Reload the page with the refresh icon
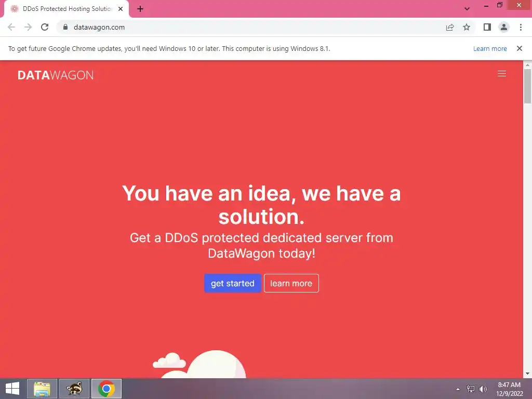Image resolution: width=532 pixels, height=399 pixels. click(45, 27)
